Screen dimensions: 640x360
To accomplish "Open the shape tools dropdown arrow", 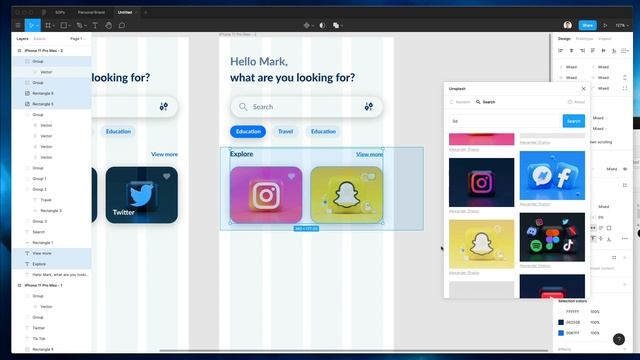I will point(69,26).
